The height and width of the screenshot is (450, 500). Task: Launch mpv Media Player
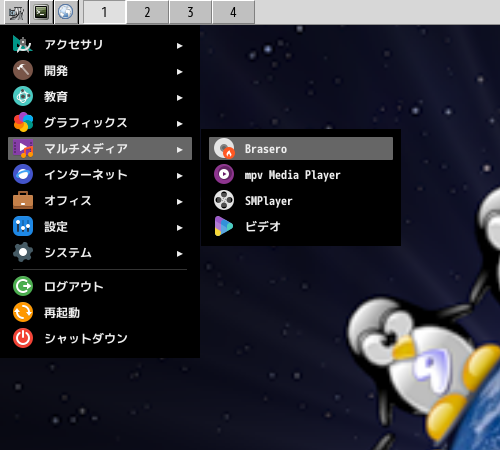point(301,175)
